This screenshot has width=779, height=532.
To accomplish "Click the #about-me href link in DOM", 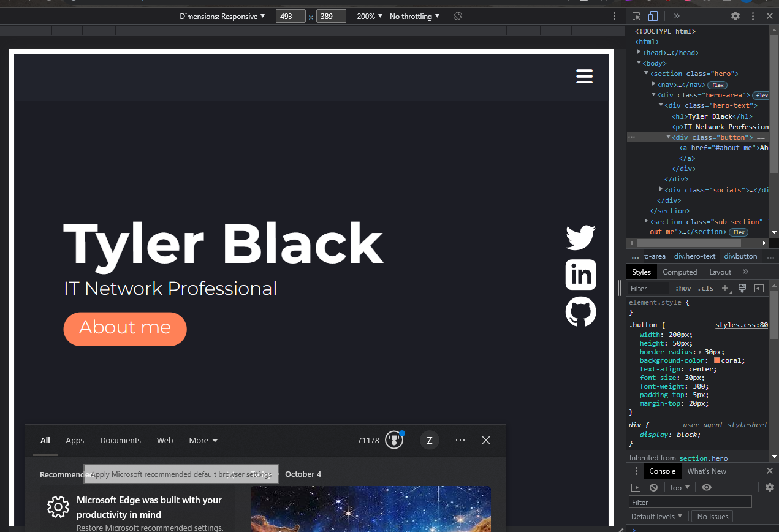I will click(x=734, y=148).
